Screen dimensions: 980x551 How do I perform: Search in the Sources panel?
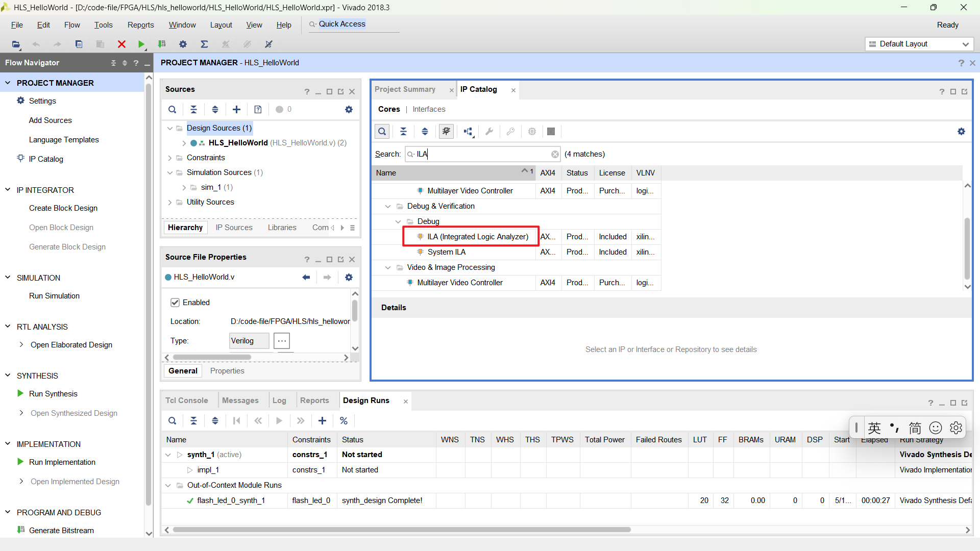click(173, 109)
